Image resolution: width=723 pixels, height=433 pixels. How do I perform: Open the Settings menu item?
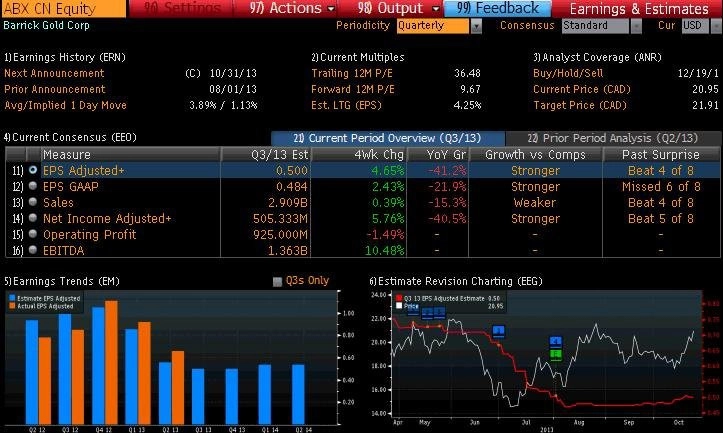pyautogui.click(x=181, y=8)
